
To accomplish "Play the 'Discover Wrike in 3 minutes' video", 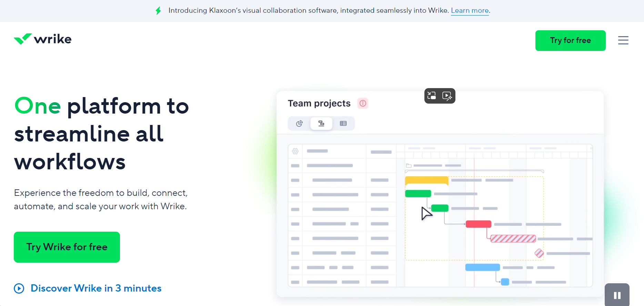I will point(96,288).
